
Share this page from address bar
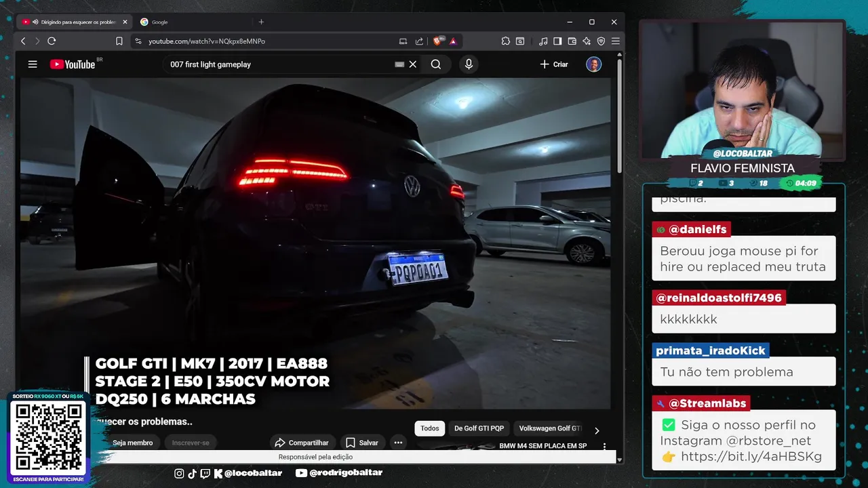(x=419, y=41)
